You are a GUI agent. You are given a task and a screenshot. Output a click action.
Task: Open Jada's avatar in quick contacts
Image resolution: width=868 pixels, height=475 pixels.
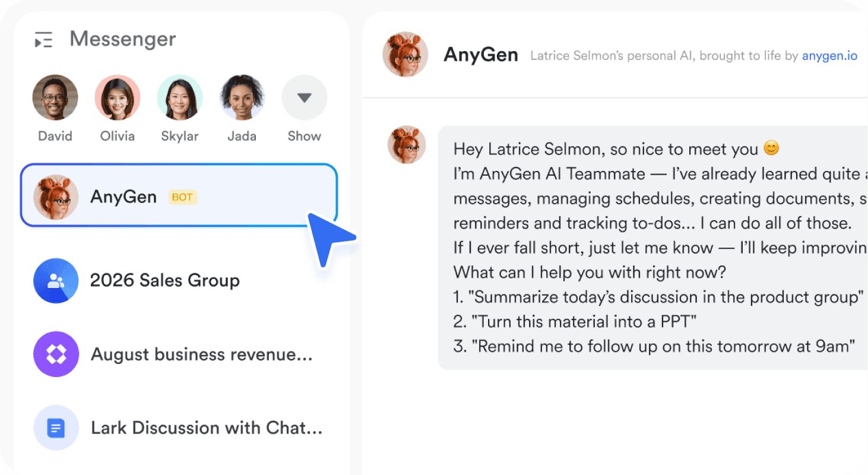point(242,97)
